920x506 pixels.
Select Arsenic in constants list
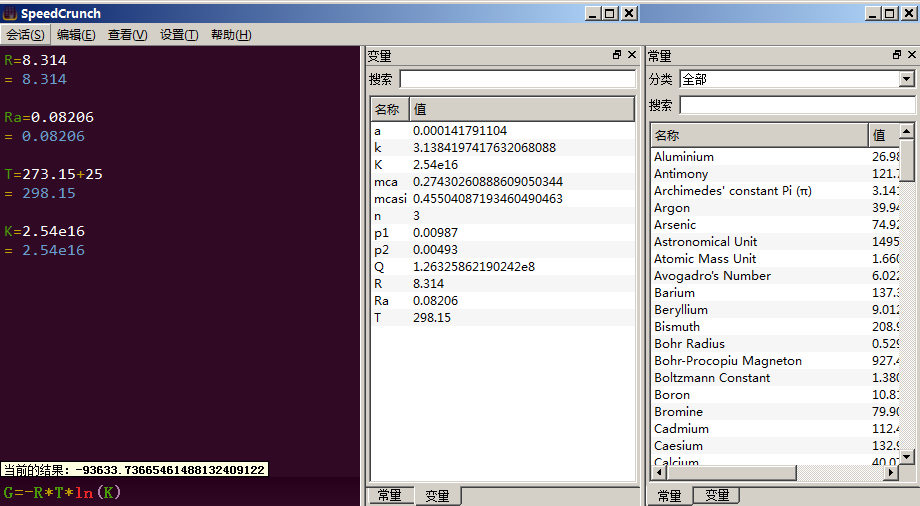775,225
